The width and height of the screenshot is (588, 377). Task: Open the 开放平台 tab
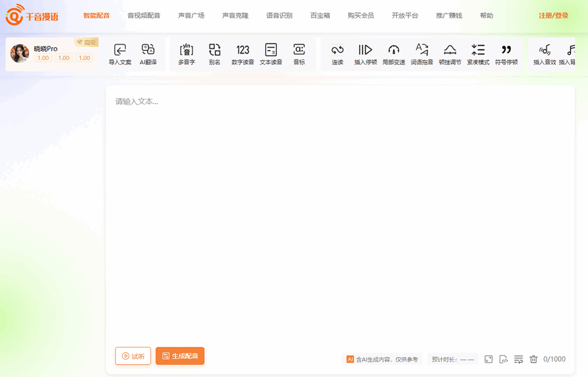[405, 15]
